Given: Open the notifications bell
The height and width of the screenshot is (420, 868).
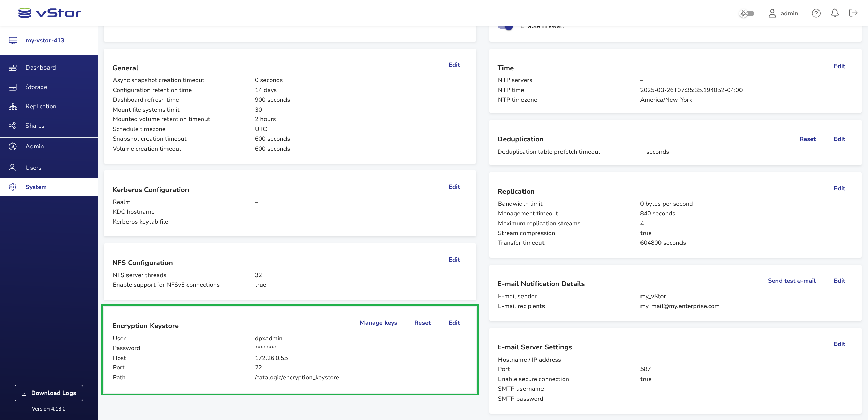Looking at the screenshot, I should 835,13.
